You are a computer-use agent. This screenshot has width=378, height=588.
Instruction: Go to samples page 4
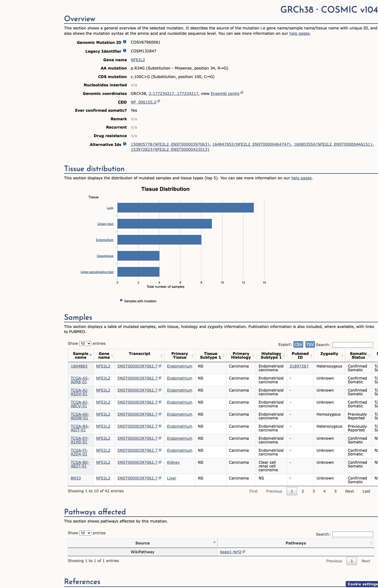[325, 491]
